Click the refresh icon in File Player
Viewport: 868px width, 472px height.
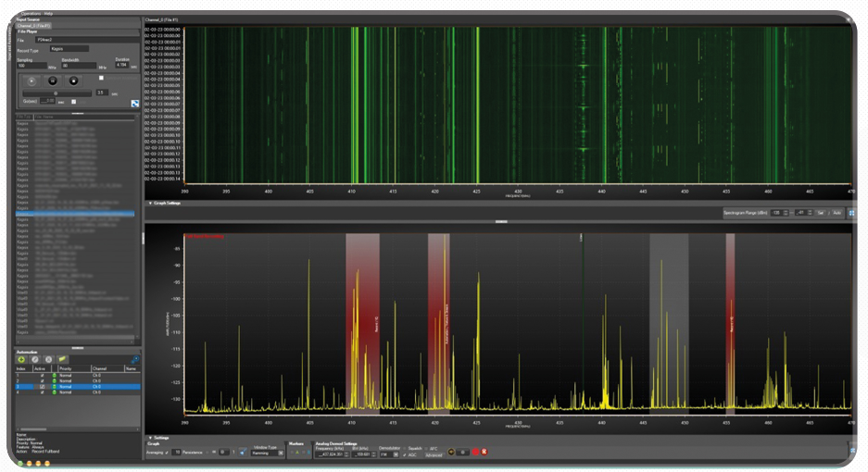[134, 103]
